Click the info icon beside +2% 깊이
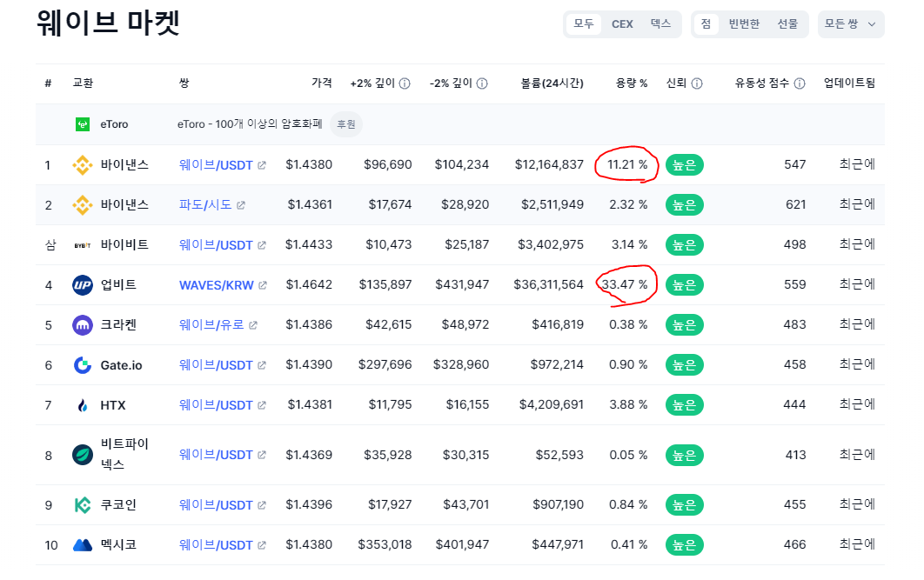This screenshot has height=580, width=924. tap(405, 83)
